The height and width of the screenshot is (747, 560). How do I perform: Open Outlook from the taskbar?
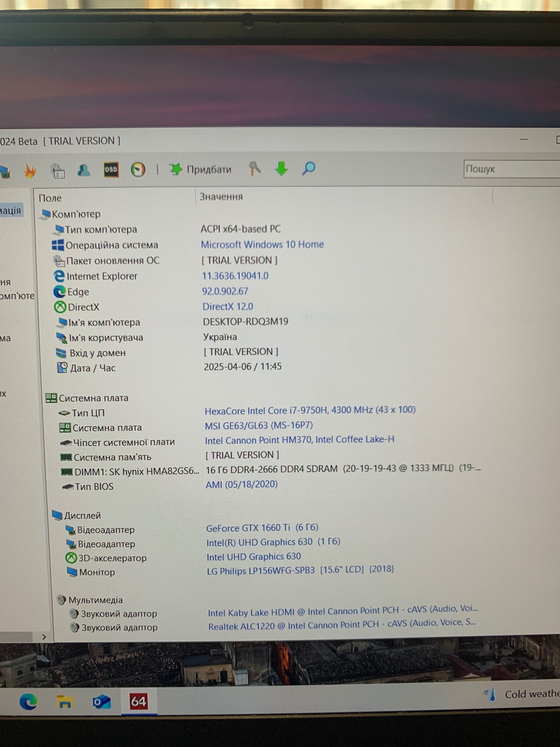tap(102, 702)
